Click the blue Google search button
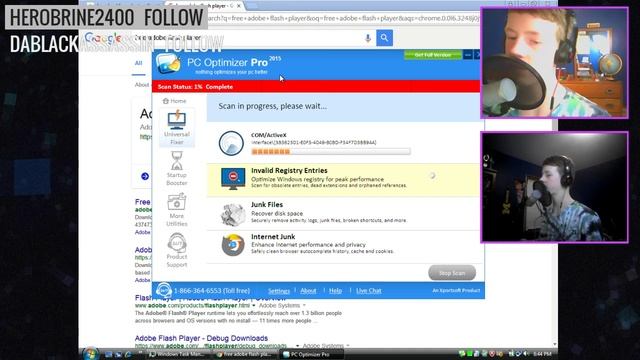 coord(384,38)
